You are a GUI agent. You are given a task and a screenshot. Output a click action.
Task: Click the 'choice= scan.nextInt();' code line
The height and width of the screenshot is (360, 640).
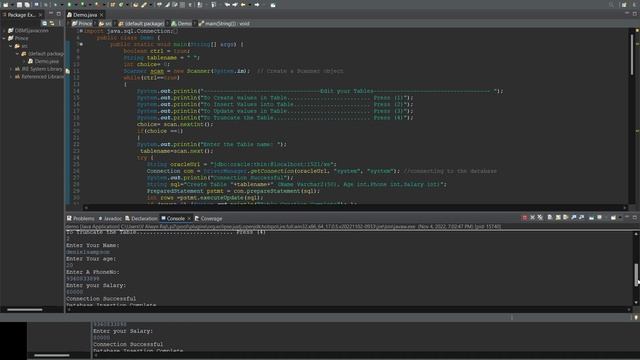point(175,124)
